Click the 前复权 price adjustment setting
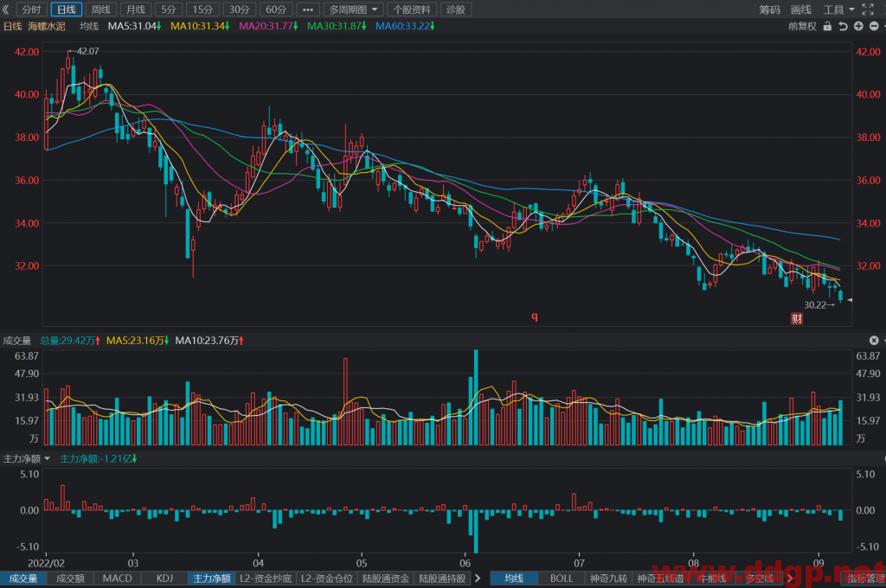 (802, 26)
